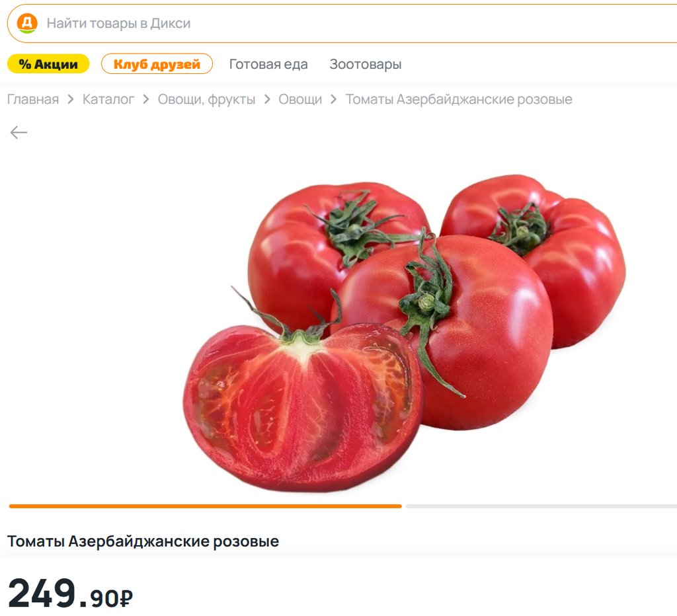Open the Овощи breadcrumb link

(300, 99)
